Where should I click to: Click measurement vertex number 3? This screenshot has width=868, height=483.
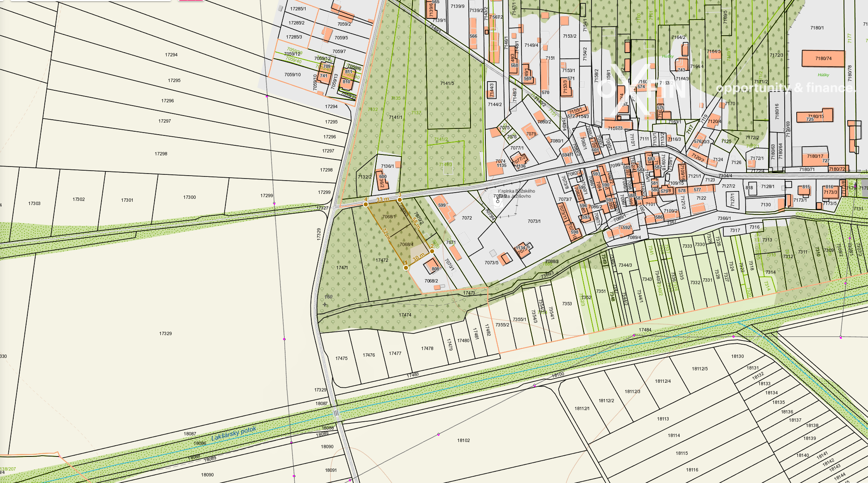pos(400,200)
